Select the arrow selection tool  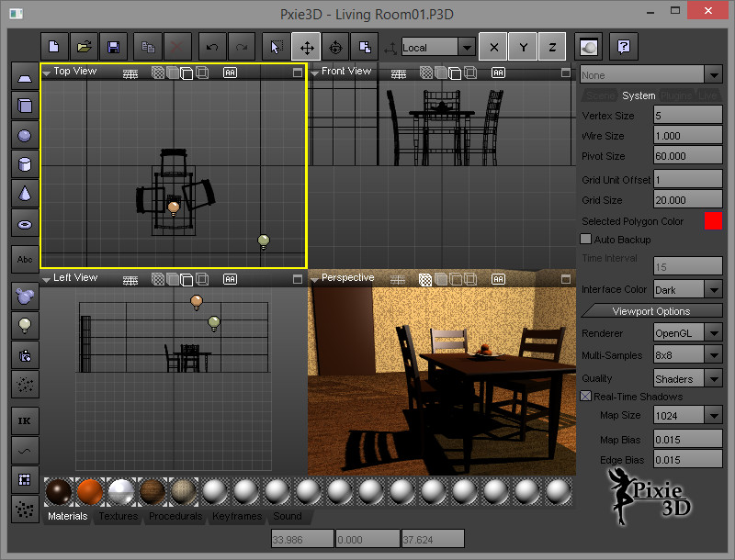277,47
